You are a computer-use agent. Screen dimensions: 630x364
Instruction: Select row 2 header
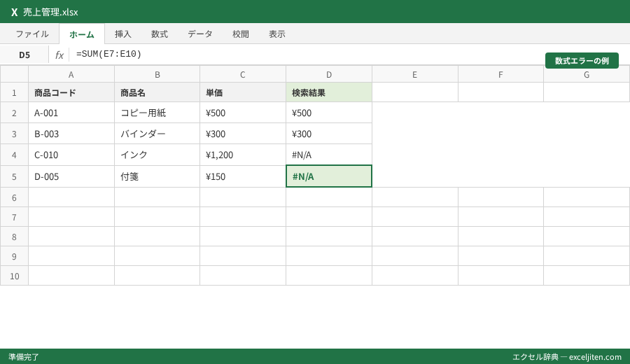coord(15,113)
